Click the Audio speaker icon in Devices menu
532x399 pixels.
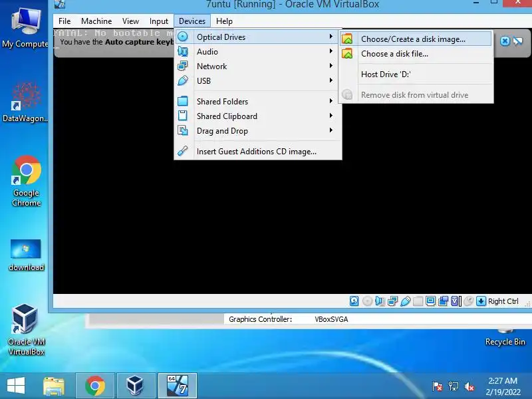coord(182,52)
